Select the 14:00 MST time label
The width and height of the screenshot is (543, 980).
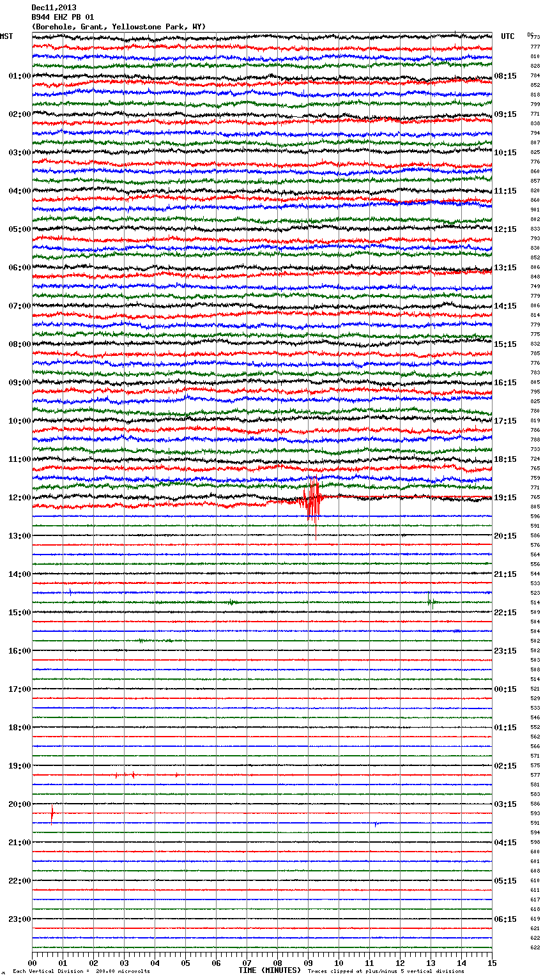click(20, 574)
